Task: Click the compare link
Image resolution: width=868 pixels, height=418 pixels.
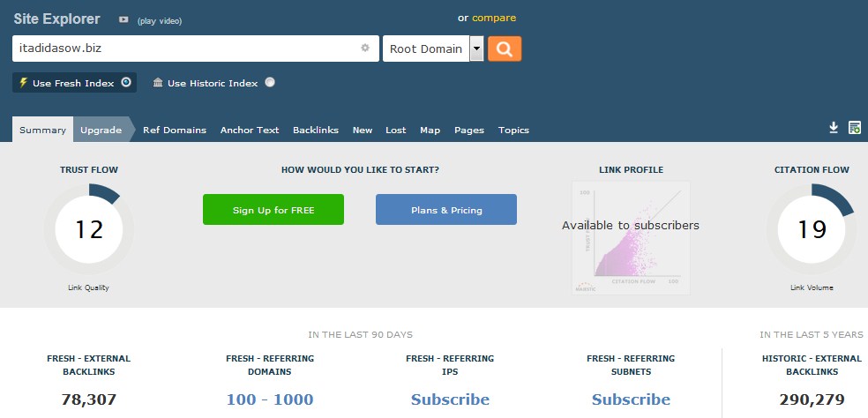Action: [x=494, y=18]
